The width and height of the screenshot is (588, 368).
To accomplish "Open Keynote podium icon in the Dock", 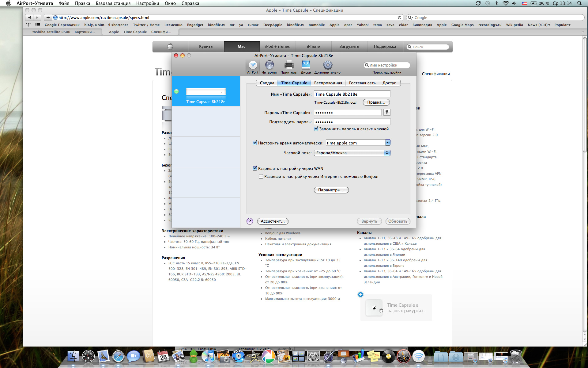I will tap(343, 356).
